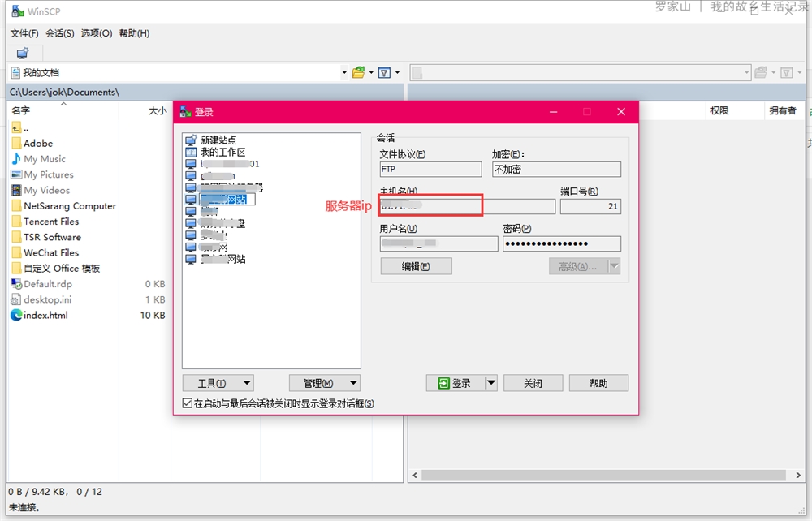Select 新建站点 in the site list
812x521 pixels.
click(x=218, y=140)
